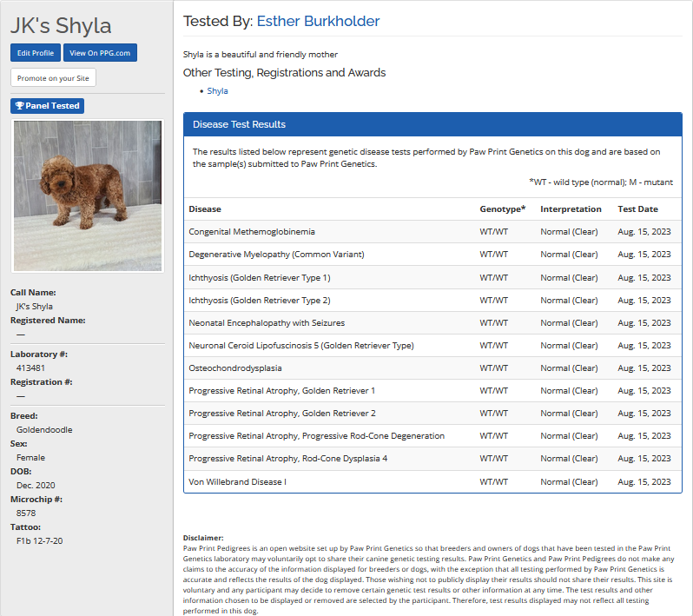693x616 pixels.
Task: Open the Esther Burkholder tester link
Action: [318, 21]
